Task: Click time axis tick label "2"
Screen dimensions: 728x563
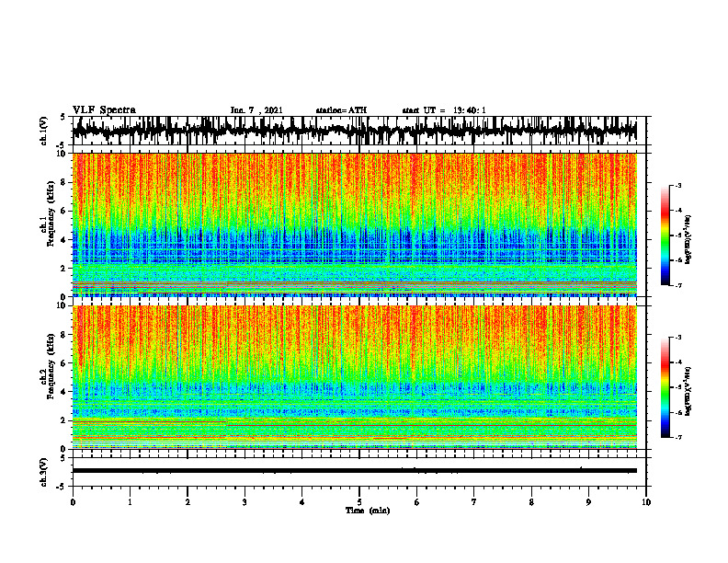Action: pyautogui.click(x=188, y=502)
